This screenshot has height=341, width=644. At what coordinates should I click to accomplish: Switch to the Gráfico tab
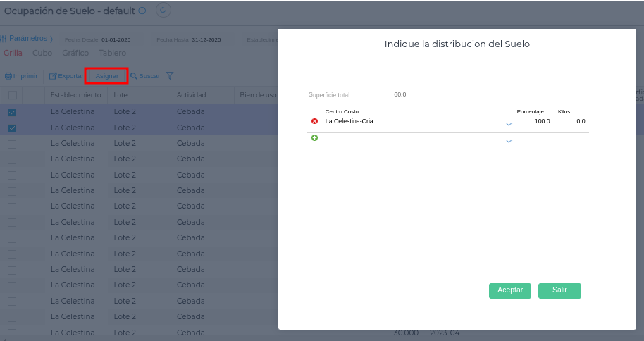coord(75,53)
